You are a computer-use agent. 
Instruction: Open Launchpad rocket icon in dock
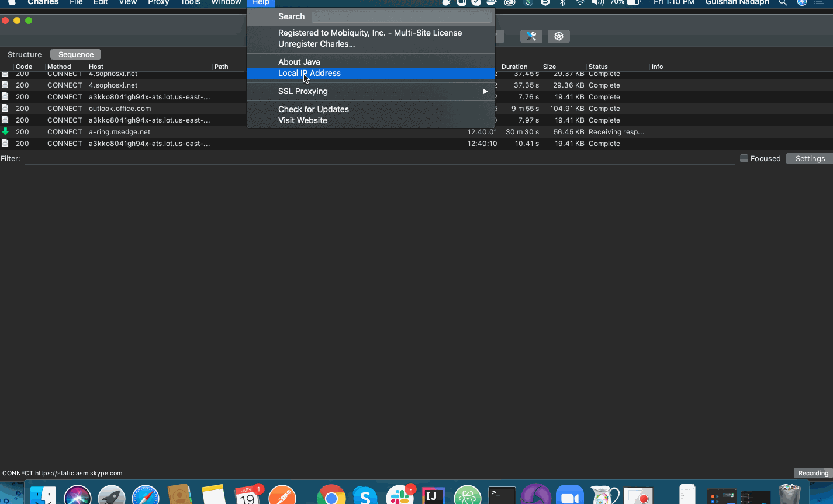point(112,495)
